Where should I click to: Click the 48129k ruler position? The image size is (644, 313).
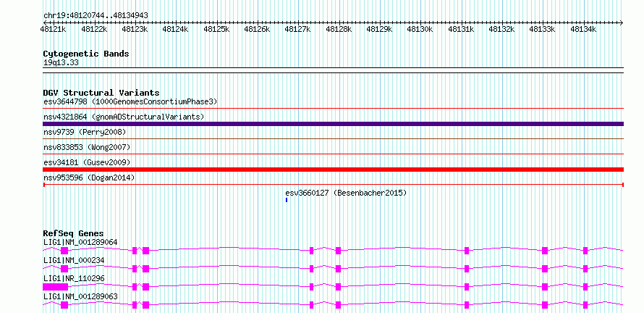coord(379,29)
